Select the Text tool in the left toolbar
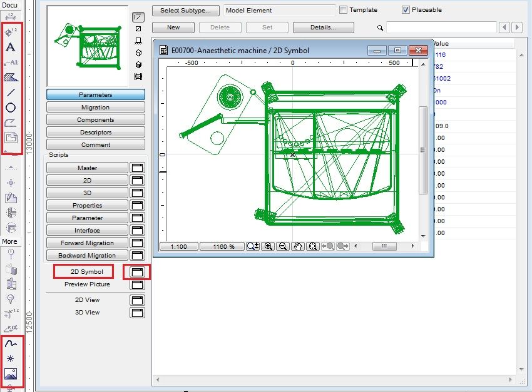The image size is (532, 392). pos(12,47)
